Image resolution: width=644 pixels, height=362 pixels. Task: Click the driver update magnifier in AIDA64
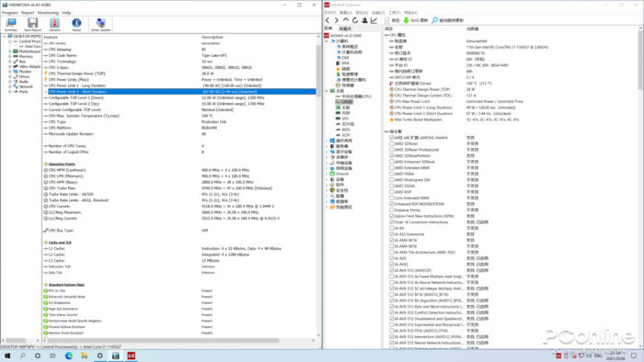pos(434,20)
